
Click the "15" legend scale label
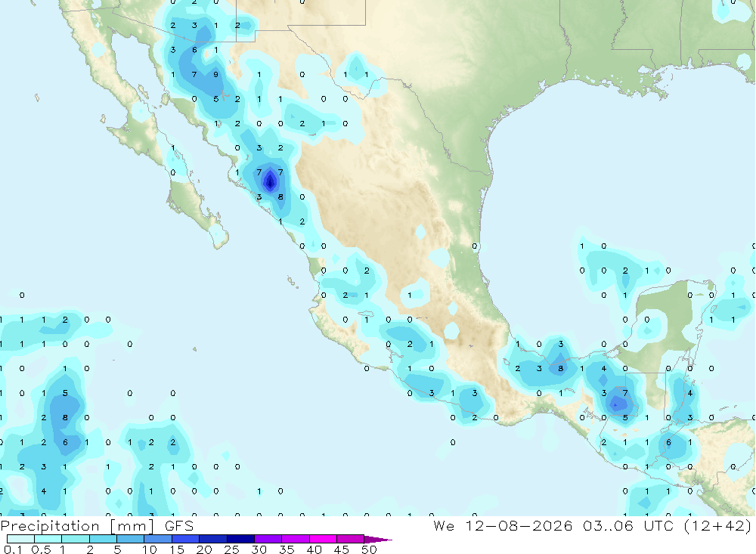click(177, 549)
